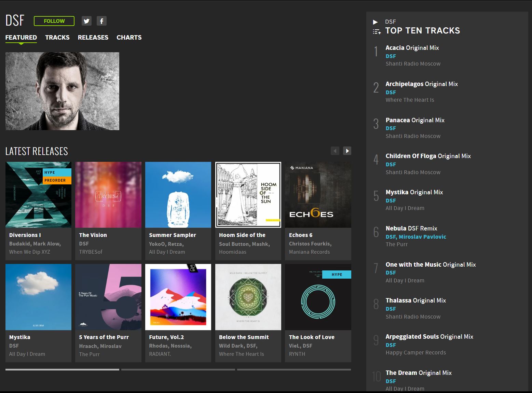Open the Releases tab
The width and height of the screenshot is (532, 393).
93,37
